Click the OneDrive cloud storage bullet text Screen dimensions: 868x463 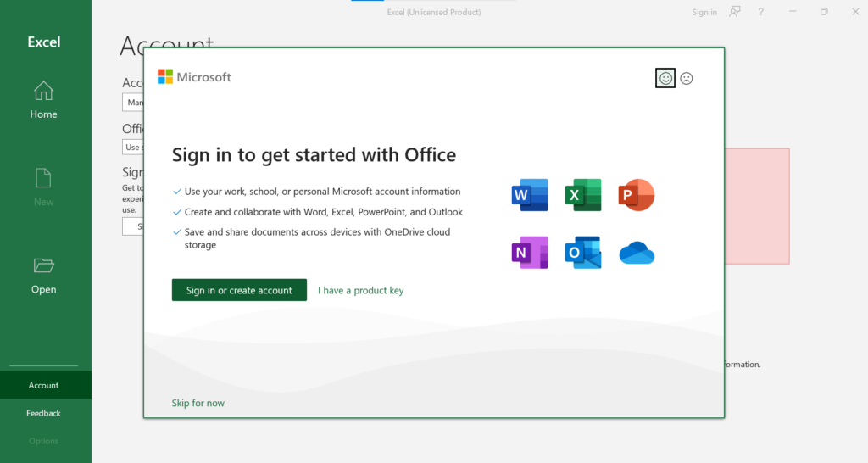317,238
